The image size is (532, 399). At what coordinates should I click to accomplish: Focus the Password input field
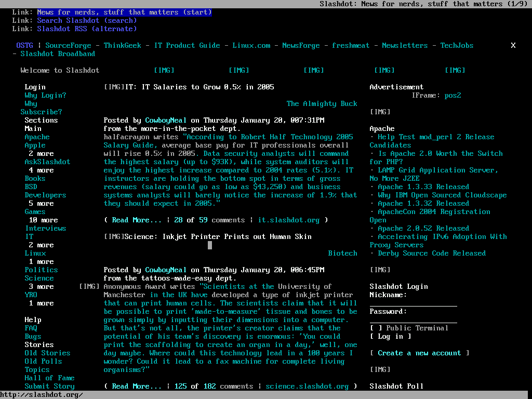coord(413,320)
